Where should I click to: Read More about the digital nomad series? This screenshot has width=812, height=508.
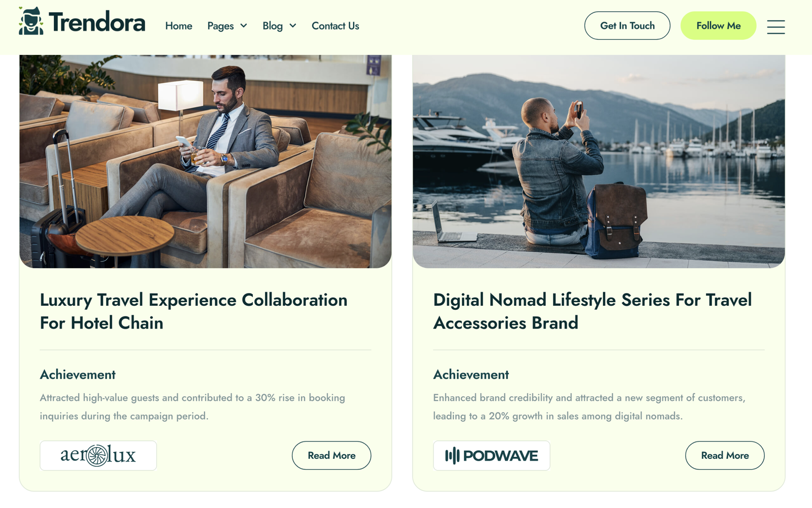pos(725,456)
